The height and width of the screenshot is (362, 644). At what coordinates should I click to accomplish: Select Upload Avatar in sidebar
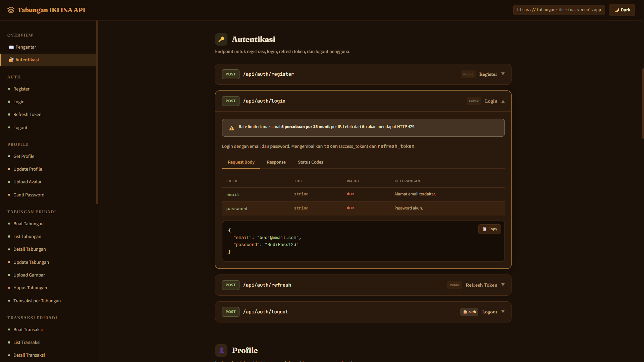[28, 182]
